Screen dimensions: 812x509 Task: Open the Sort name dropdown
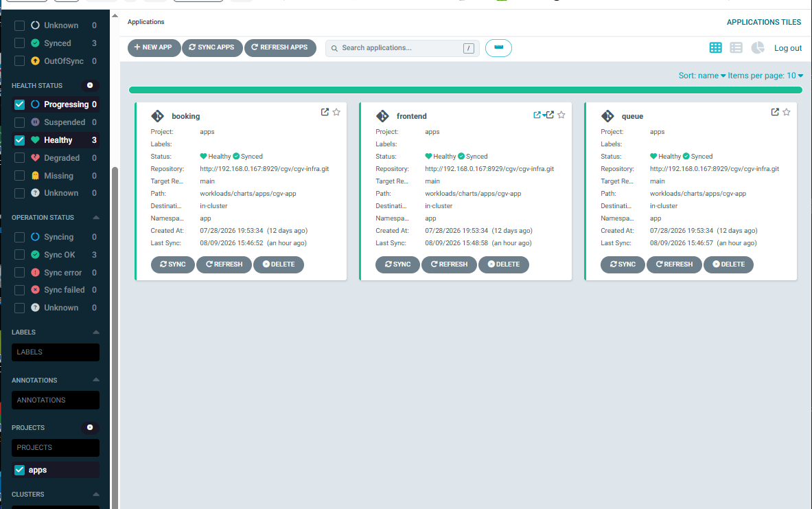(702, 76)
